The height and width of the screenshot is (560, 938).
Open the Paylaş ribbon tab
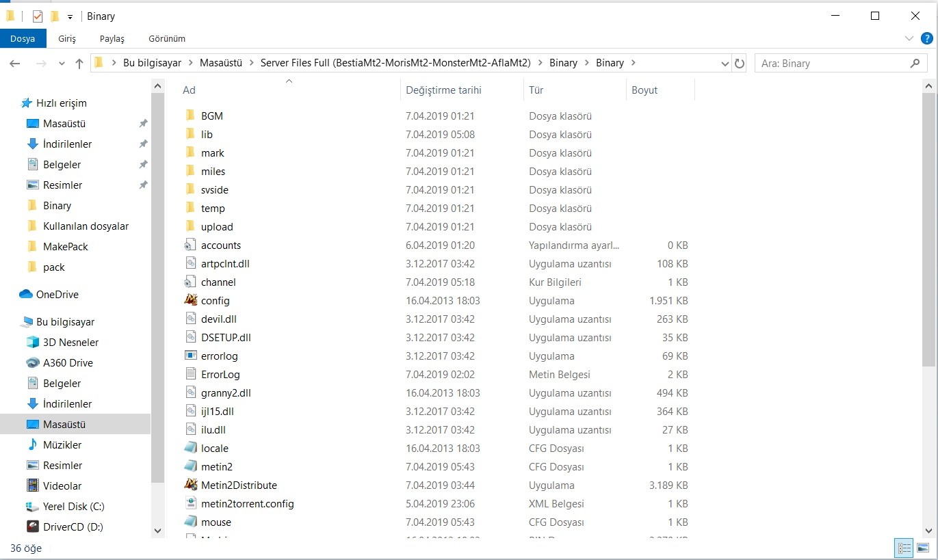pos(112,38)
